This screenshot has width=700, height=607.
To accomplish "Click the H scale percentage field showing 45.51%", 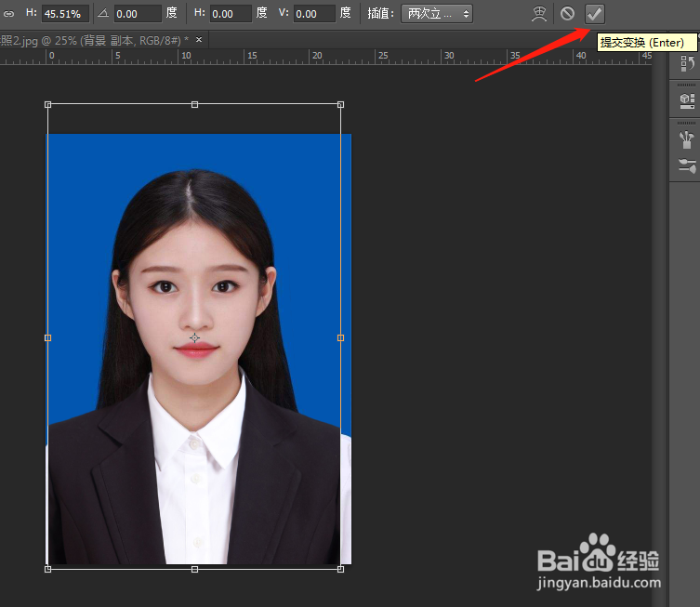I will (x=65, y=14).
